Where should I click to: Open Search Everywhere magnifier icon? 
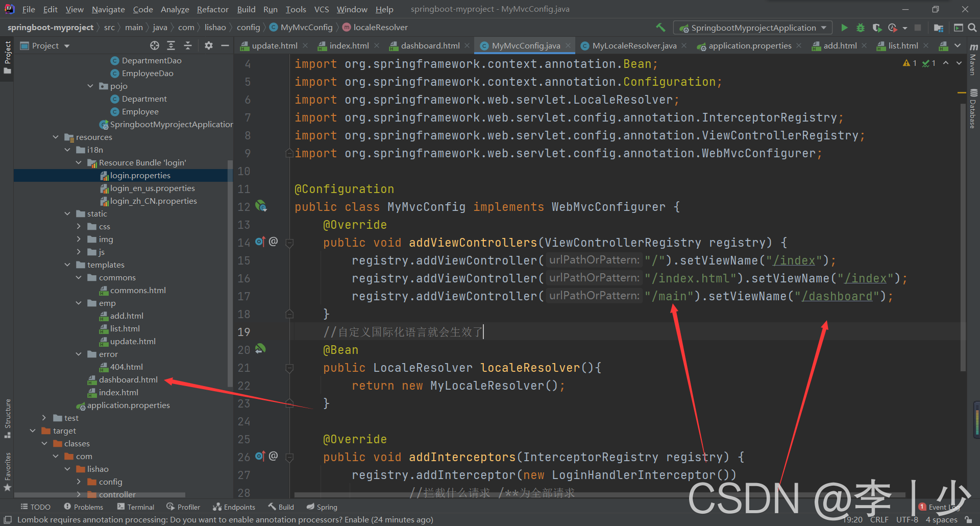pos(973,27)
